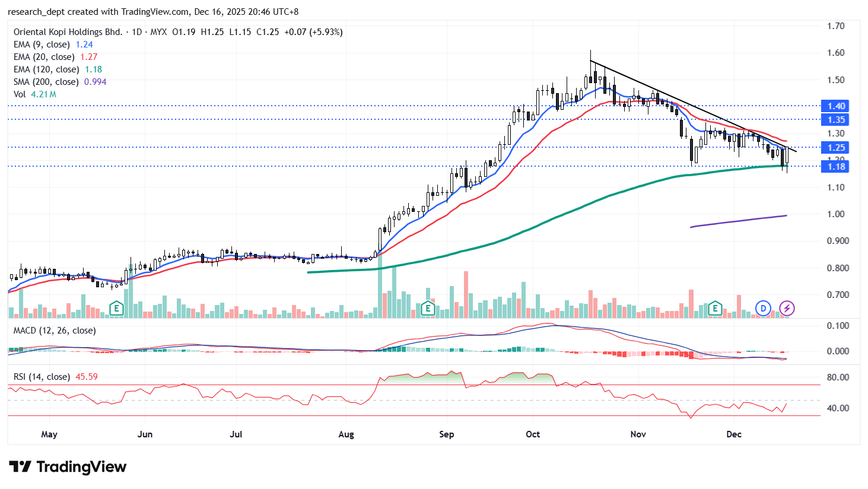Click the TradingView logo at the bottom
Image resolution: width=868 pixels, height=489 pixels.
pos(68,467)
